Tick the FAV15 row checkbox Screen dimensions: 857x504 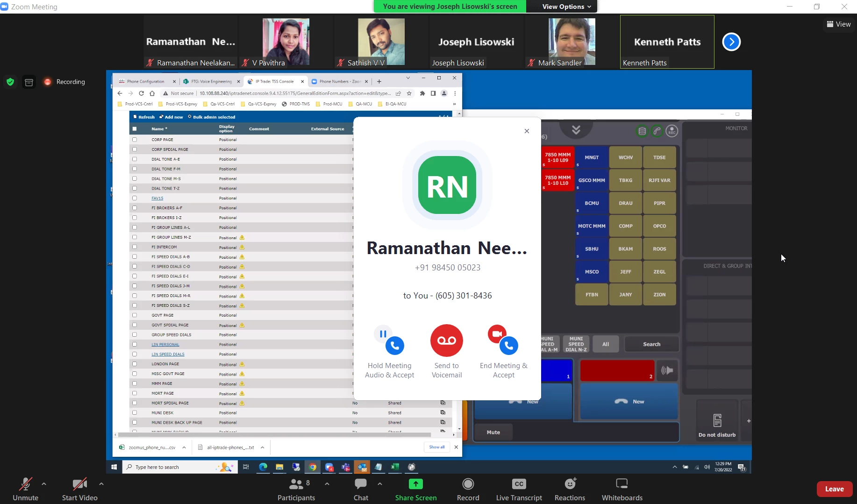click(135, 198)
